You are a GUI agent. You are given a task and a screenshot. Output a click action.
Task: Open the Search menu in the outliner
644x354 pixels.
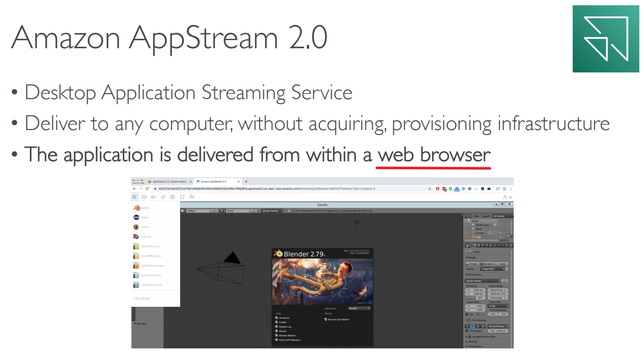click(x=486, y=216)
